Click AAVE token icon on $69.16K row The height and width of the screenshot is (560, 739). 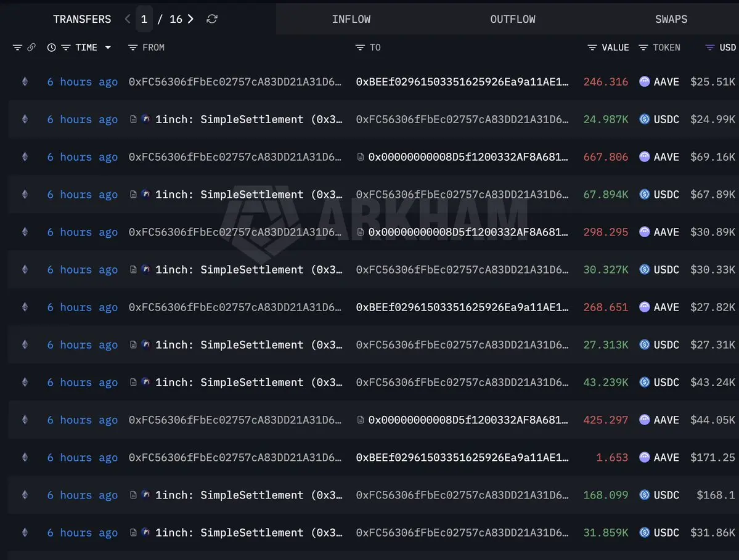coord(644,157)
